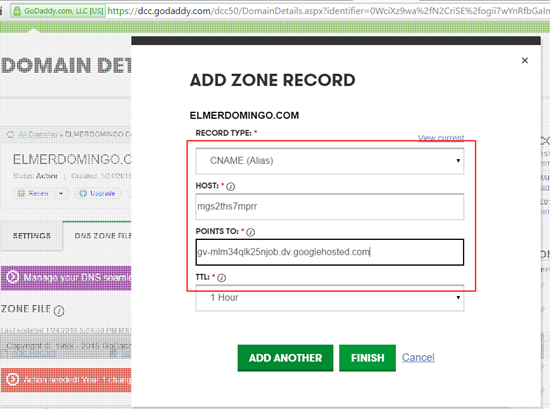This screenshot has width=550, height=409.
Task: Click the Renew button
Action: coord(34,193)
